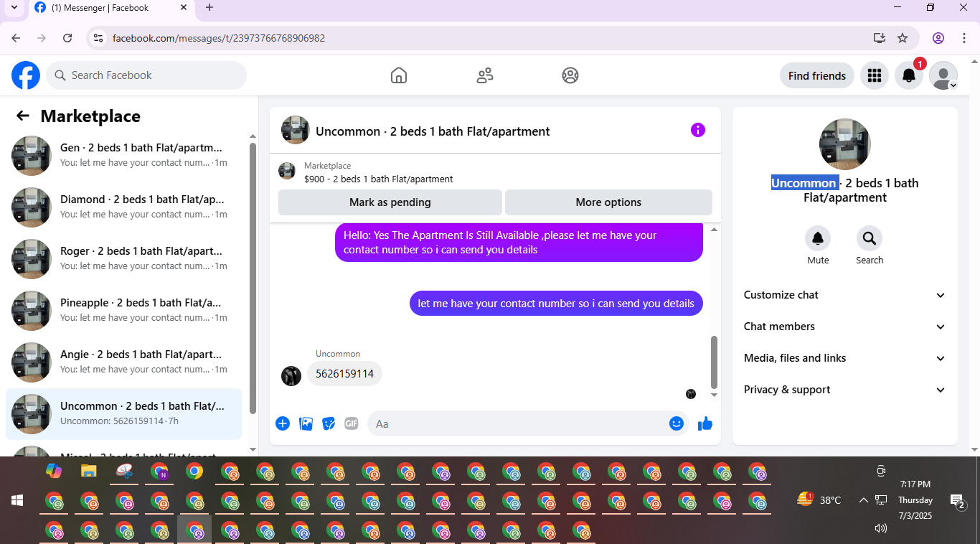
Task: Go to Facebook Home feed icon
Action: (399, 75)
